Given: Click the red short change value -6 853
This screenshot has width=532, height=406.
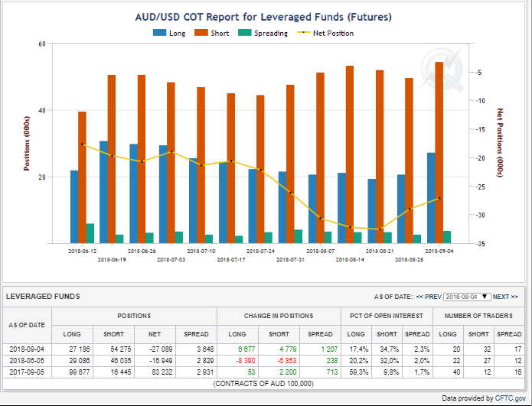Looking at the screenshot, I should click(x=287, y=361).
